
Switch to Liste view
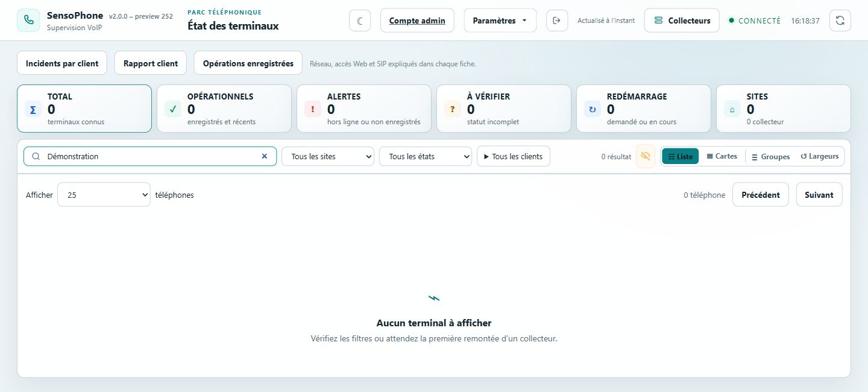tap(681, 156)
